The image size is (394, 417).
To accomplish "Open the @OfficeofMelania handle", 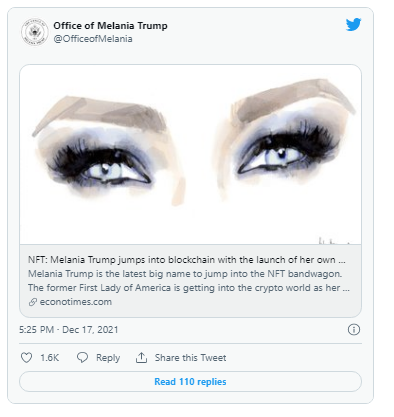I will (x=93, y=39).
